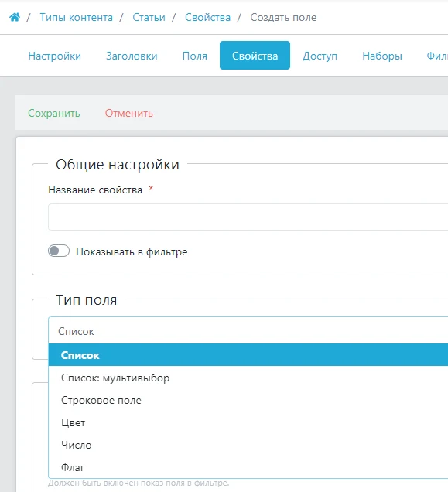
Task: Open 'Статьи' breadcrumb link
Action: pos(149,18)
